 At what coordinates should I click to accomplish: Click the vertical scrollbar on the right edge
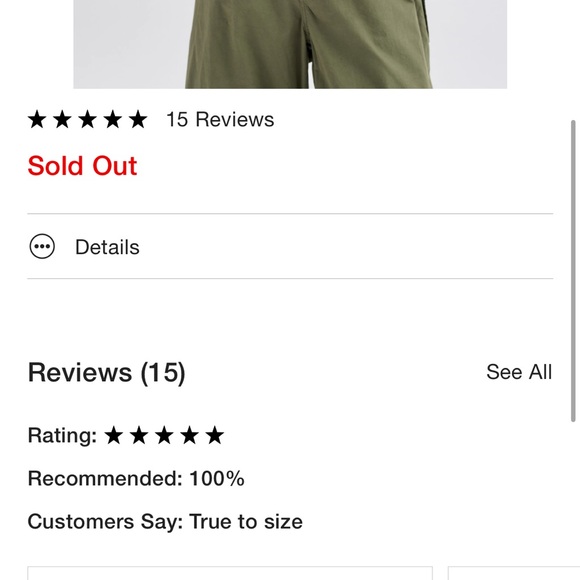[573, 271]
